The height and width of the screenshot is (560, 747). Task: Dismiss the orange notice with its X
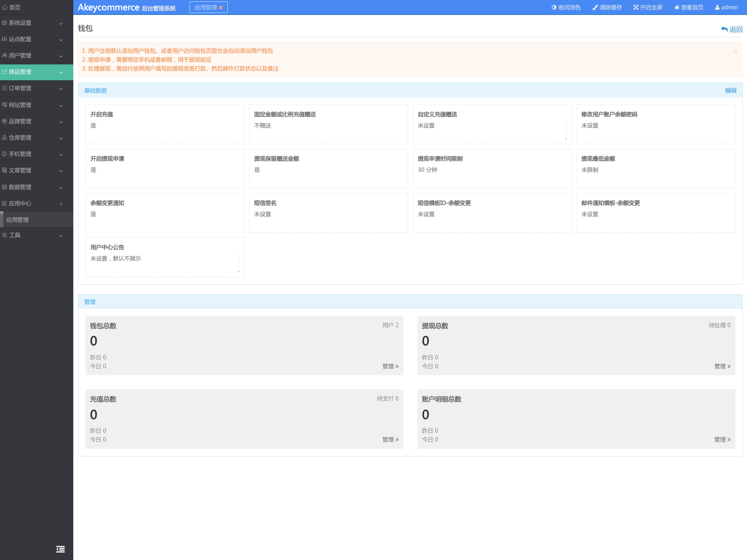[735, 51]
